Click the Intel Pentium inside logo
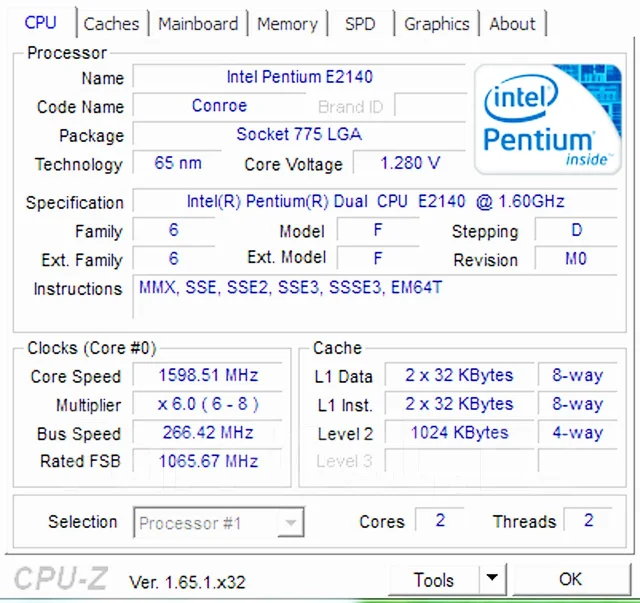Viewport: 640px width, 603px height. tap(548, 119)
